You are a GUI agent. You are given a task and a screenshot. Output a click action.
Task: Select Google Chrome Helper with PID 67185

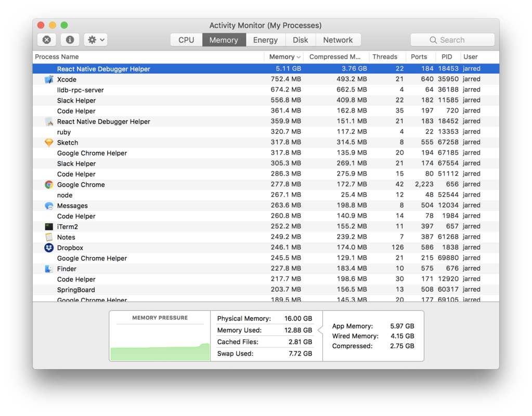click(266, 153)
